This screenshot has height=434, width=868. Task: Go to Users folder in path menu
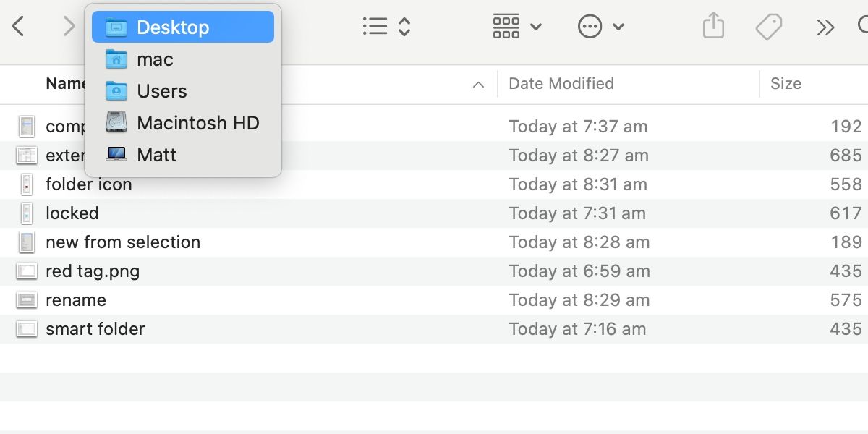[x=161, y=91]
